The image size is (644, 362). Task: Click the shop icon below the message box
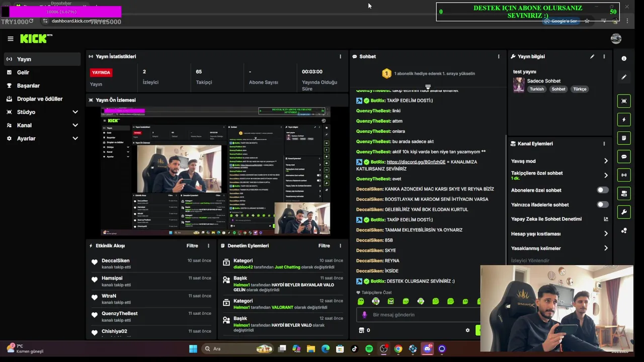click(x=361, y=330)
